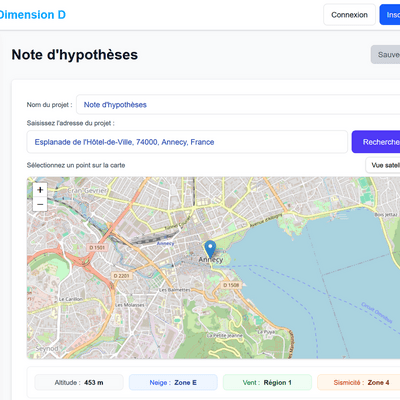The height and width of the screenshot is (400, 400).
Task: Click the Connexion button
Action: [x=349, y=15]
